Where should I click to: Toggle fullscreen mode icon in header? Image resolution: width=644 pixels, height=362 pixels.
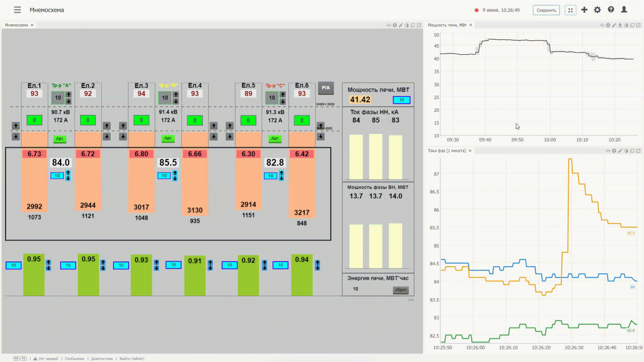(x=571, y=10)
